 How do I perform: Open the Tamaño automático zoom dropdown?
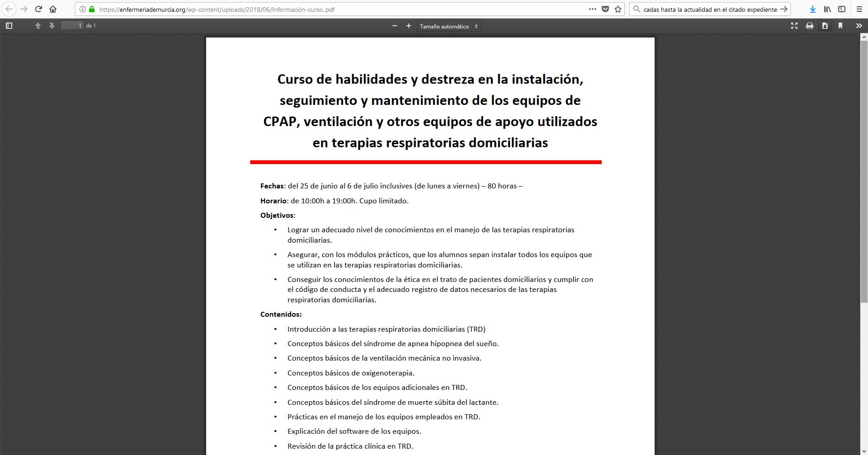click(x=449, y=26)
